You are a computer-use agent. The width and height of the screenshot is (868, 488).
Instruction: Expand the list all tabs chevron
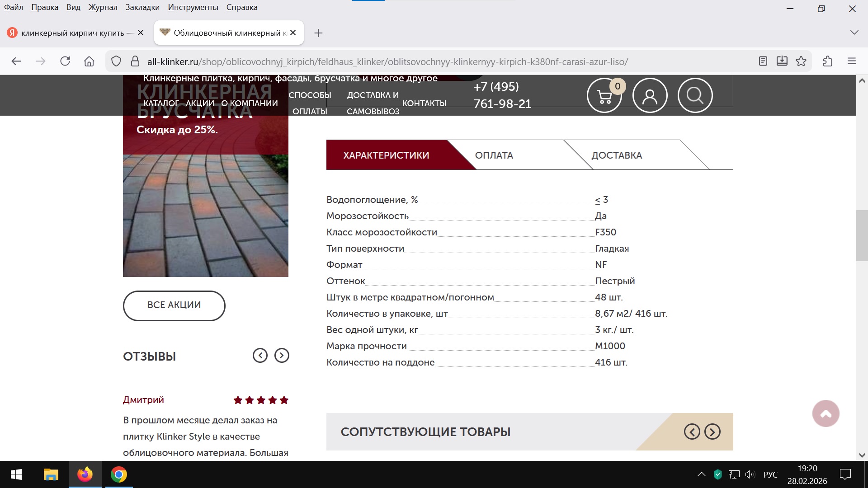pyautogui.click(x=854, y=33)
